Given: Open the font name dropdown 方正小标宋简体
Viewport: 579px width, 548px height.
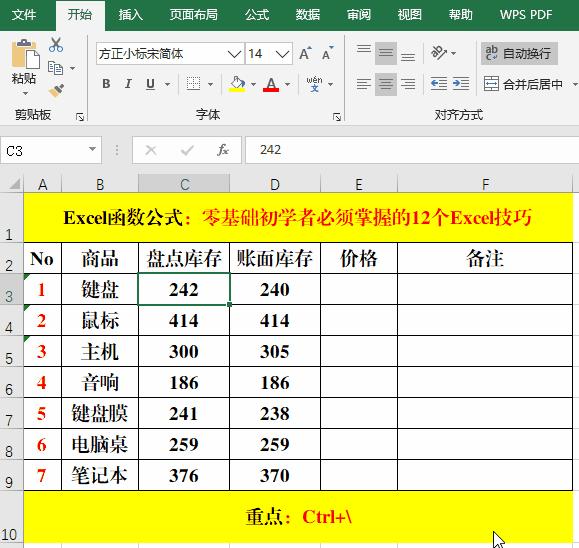Looking at the screenshot, I should 234,54.
